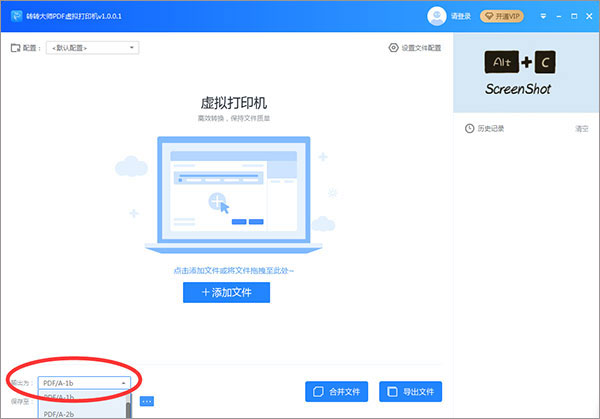Click the app logo icon in title bar
This screenshot has height=419, width=600.
pyautogui.click(x=16, y=16)
